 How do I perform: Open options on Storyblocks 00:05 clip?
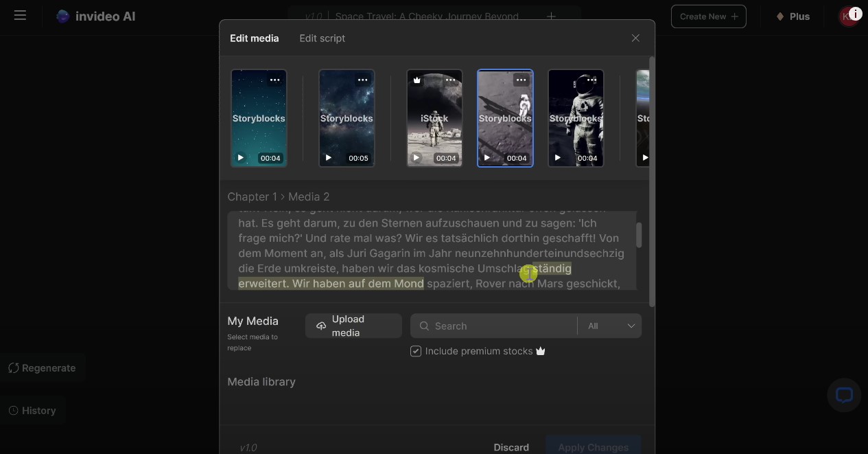pyautogui.click(x=362, y=80)
